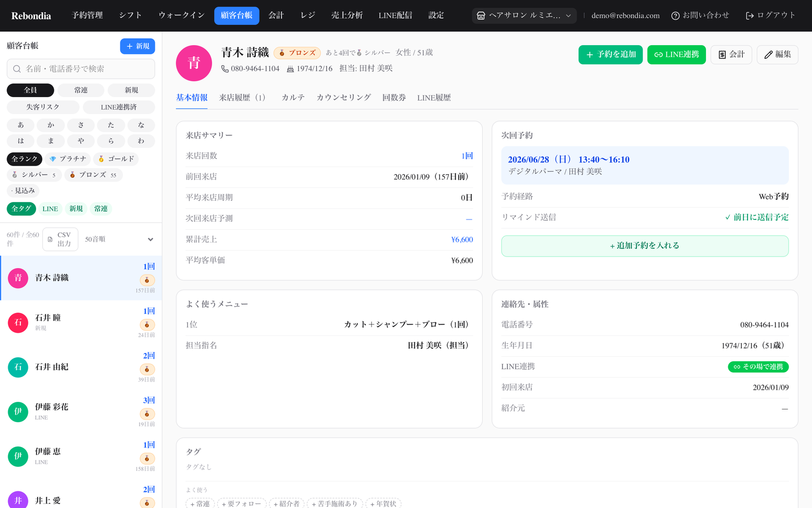Filter by シルバー medal rank

coord(34,175)
